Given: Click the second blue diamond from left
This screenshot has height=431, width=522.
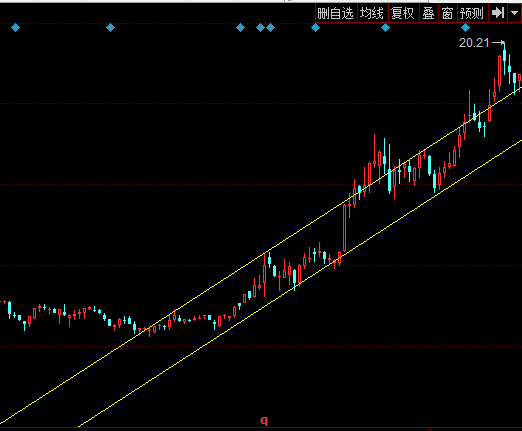Looking at the screenshot, I should tap(110, 28).
